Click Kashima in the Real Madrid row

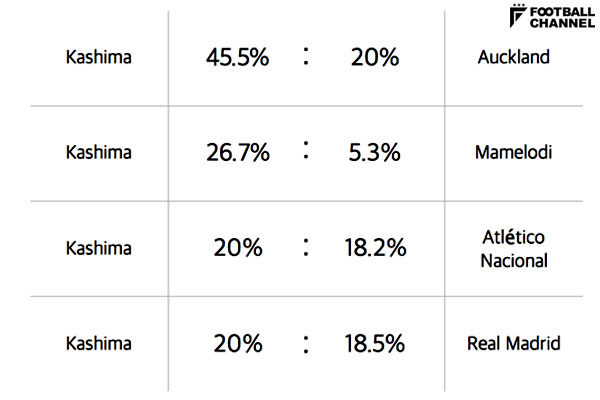[x=98, y=344]
